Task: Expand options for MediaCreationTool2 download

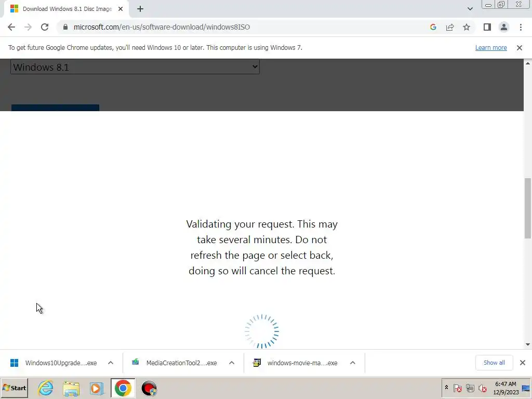Action: point(232,363)
